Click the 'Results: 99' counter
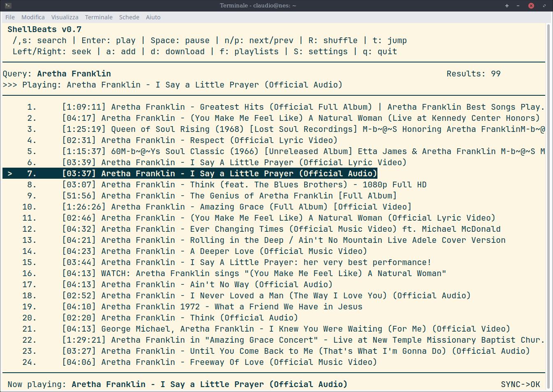The width and height of the screenshot is (553, 392). pyautogui.click(x=474, y=74)
